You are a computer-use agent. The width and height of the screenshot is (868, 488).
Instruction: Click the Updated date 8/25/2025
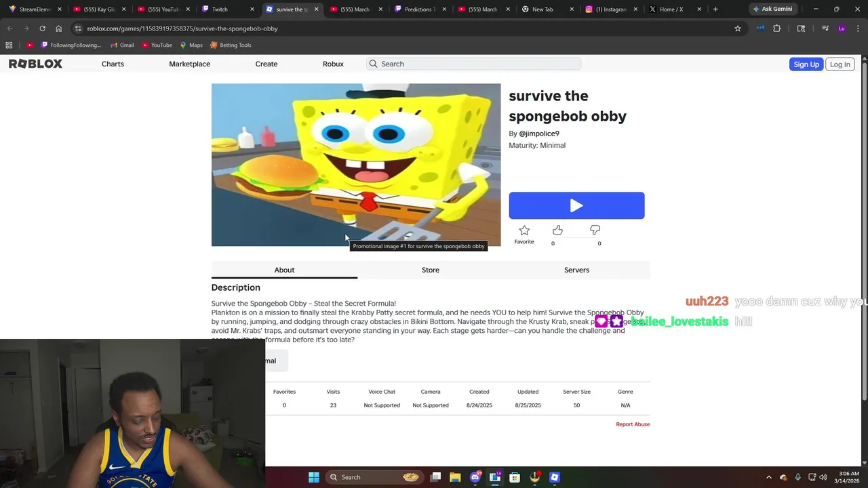[x=528, y=405]
